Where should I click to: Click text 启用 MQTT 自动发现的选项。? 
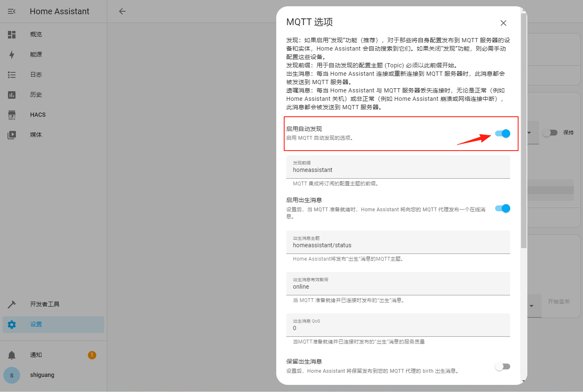click(321, 138)
